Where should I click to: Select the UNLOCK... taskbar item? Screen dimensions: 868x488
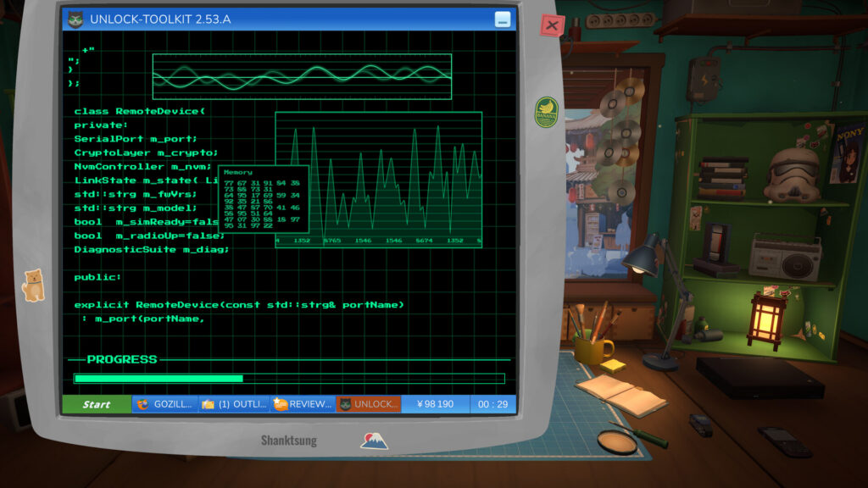369,404
